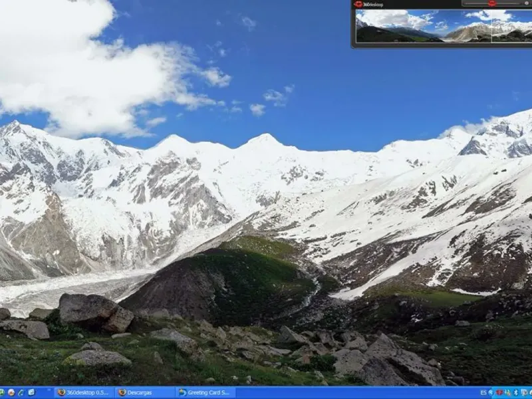Open the pen-shaped quick launch icon
Screen dimensions: 532x399
[21, 392]
